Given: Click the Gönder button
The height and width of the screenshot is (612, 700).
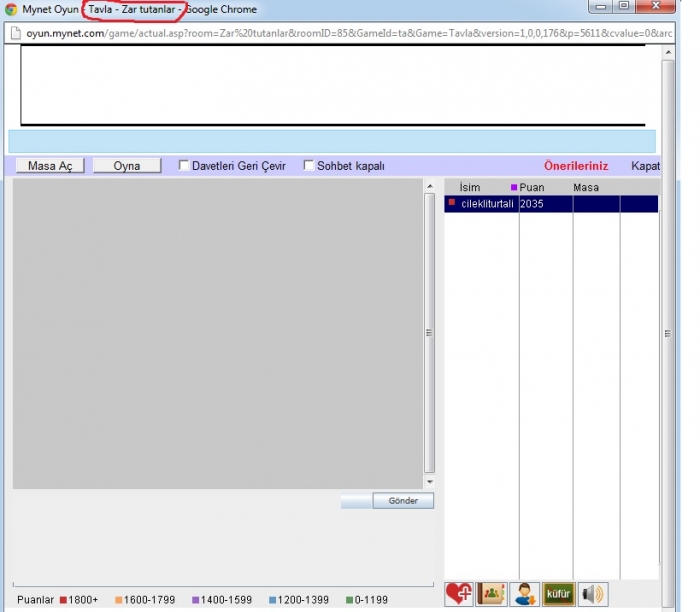Looking at the screenshot, I should point(403,501).
